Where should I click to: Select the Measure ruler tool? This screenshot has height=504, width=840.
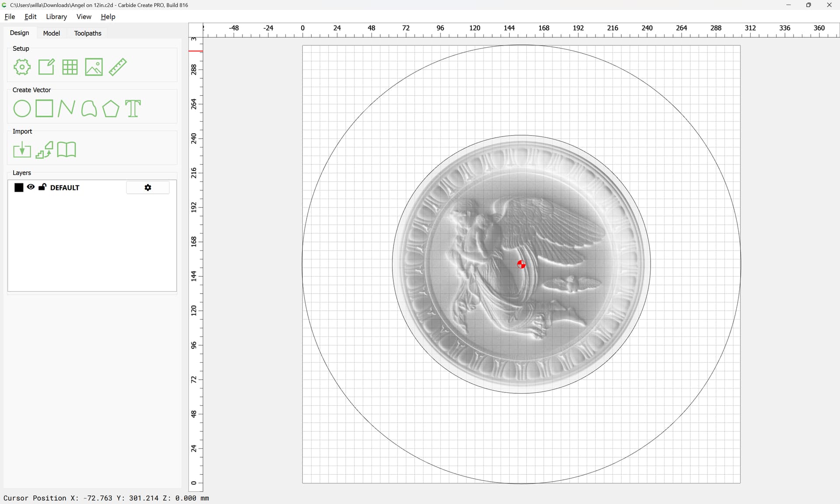click(x=118, y=67)
